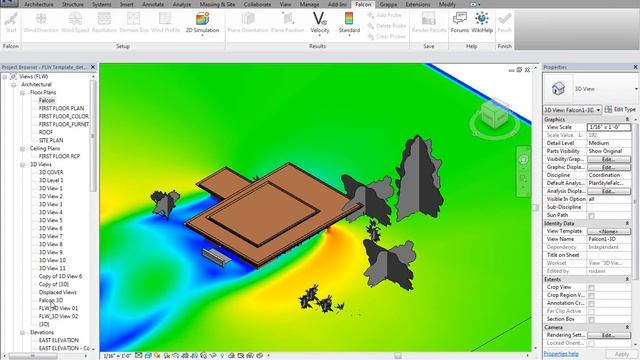Toggle the Annotation Crop checkbox
The width and height of the screenshot is (640, 360).
pyautogui.click(x=591, y=304)
